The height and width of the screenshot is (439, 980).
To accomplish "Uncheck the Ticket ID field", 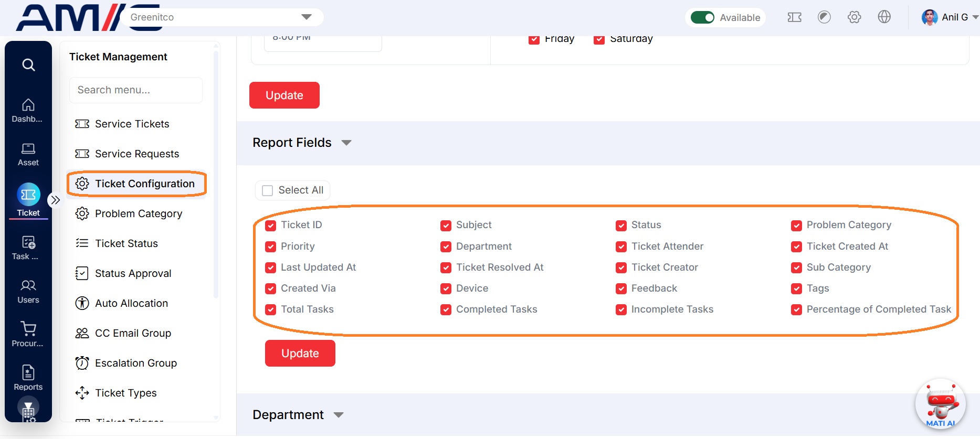I will click(x=271, y=226).
